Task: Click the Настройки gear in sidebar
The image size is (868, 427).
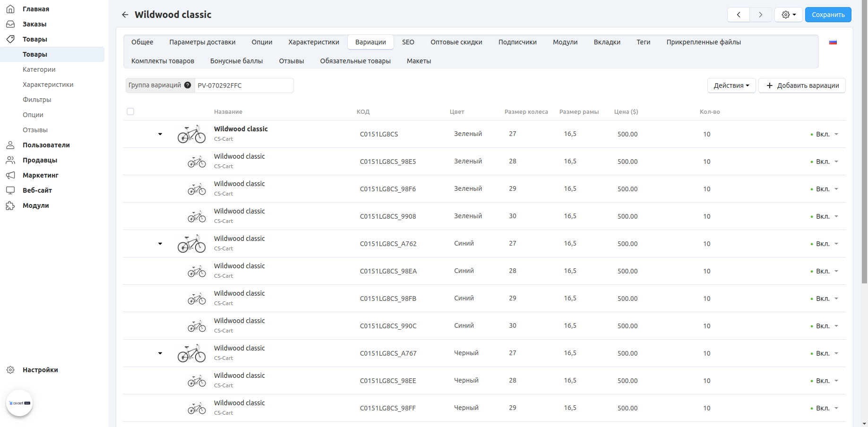Action: (x=10, y=370)
